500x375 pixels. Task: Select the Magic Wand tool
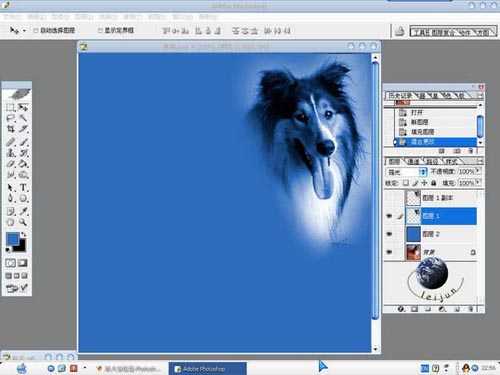pyautogui.click(x=23, y=118)
